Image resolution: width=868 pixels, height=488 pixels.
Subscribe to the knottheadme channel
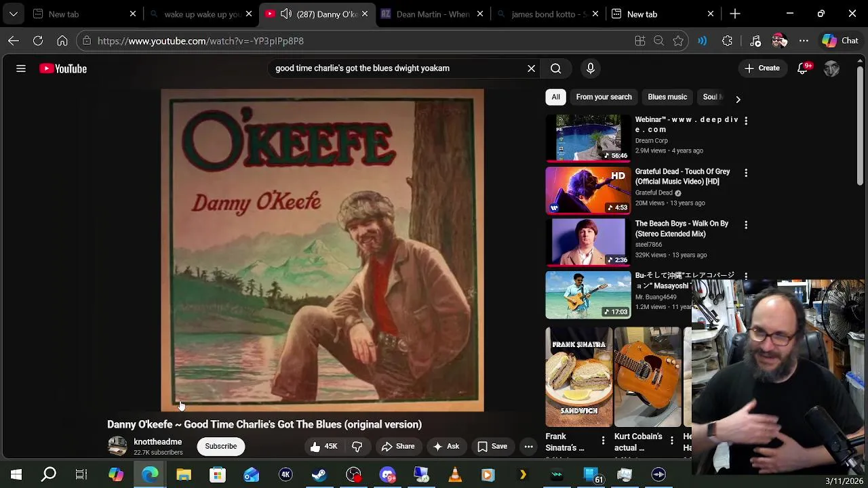pyautogui.click(x=221, y=446)
